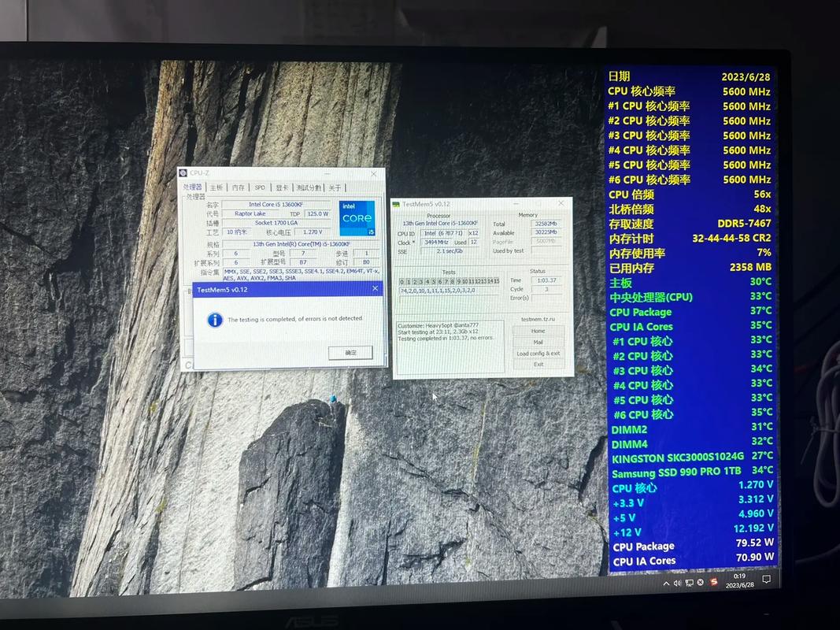Click the 北桥倍频 48x row
The width and height of the screenshot is (840, 630).
(690, 209)
